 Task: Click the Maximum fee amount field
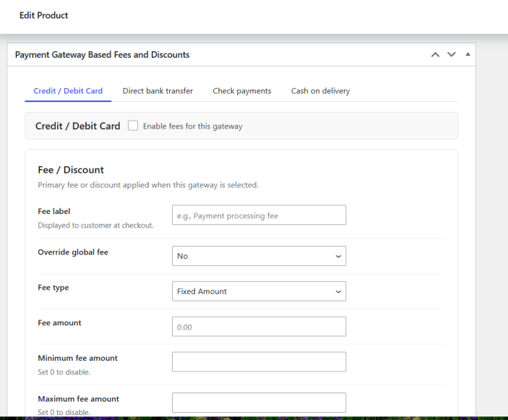(259, 403)
